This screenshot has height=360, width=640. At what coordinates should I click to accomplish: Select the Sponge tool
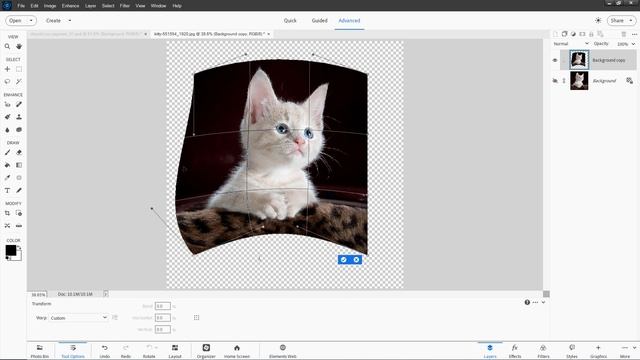point(19,130)
